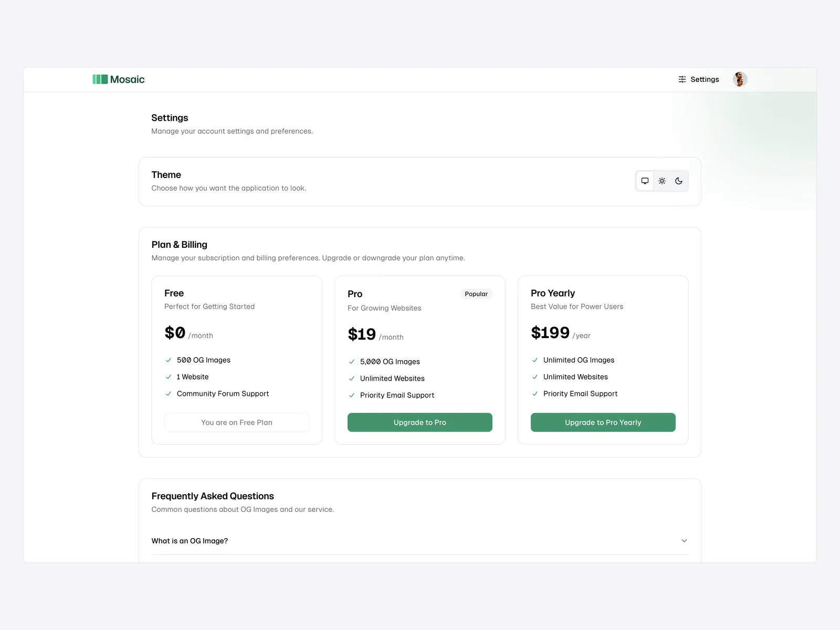Click the Frequently Asked Questions heading
Image resolution: width=840 pixels, height=630 pixels.
click(213, 496)
